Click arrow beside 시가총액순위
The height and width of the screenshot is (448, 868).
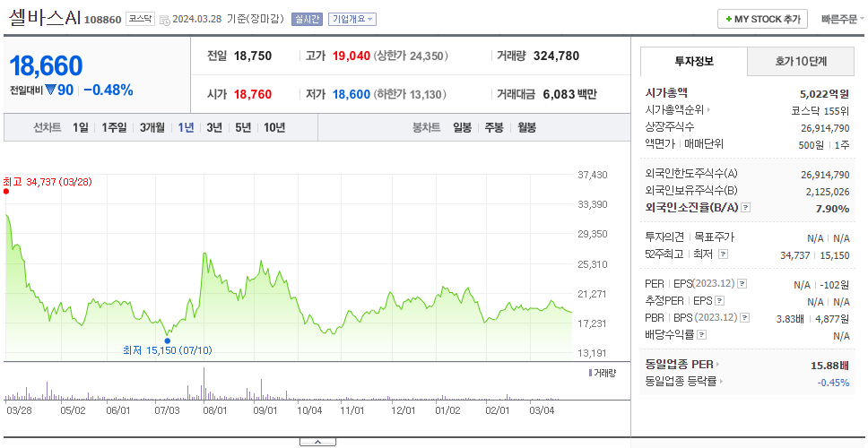click(709, 110)
